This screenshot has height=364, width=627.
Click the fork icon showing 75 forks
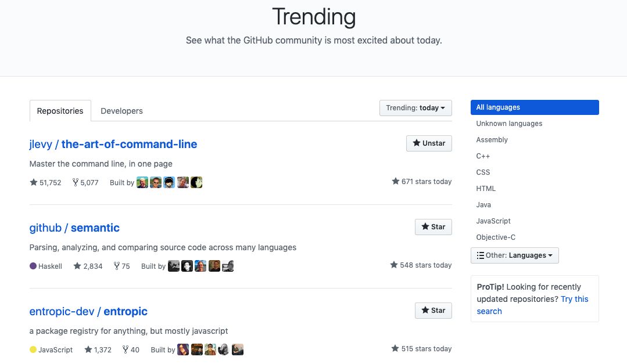[x=117, y=266]
